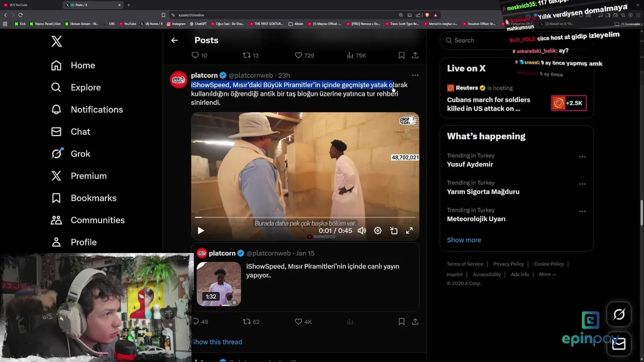Open Ads info footer link

pos(520,275)
